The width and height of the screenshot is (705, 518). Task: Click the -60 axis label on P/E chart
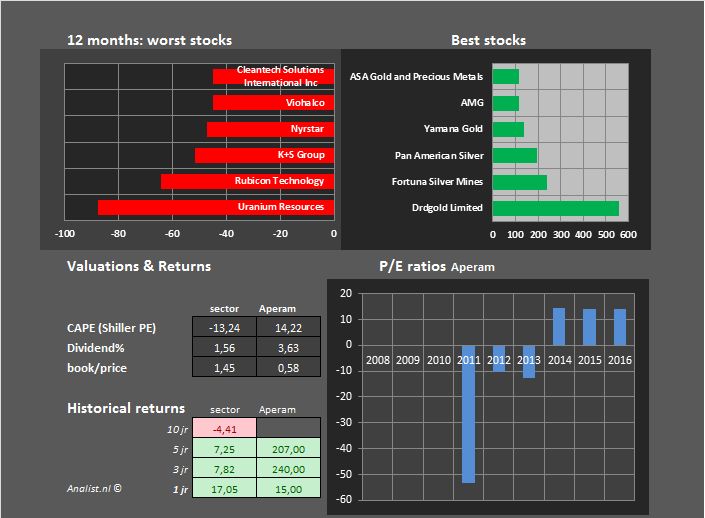click(344, 499)
